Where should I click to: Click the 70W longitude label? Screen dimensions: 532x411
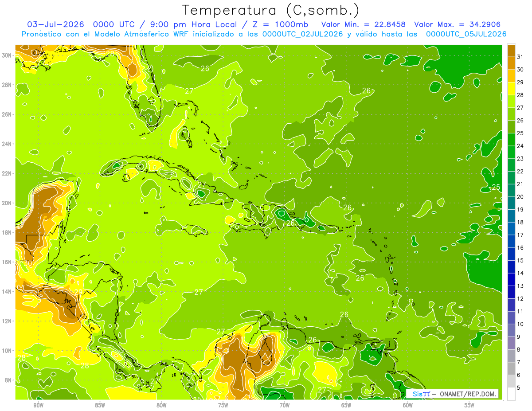285,405
